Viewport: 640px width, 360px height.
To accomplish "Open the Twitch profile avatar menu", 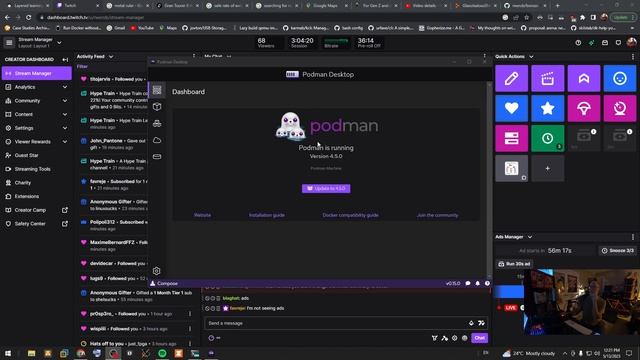I will point(631,42).
